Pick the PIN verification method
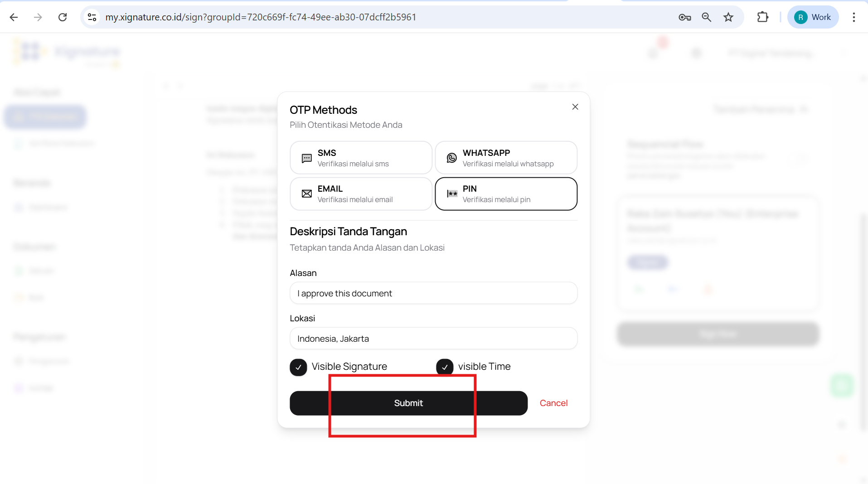 click(506, 194)
